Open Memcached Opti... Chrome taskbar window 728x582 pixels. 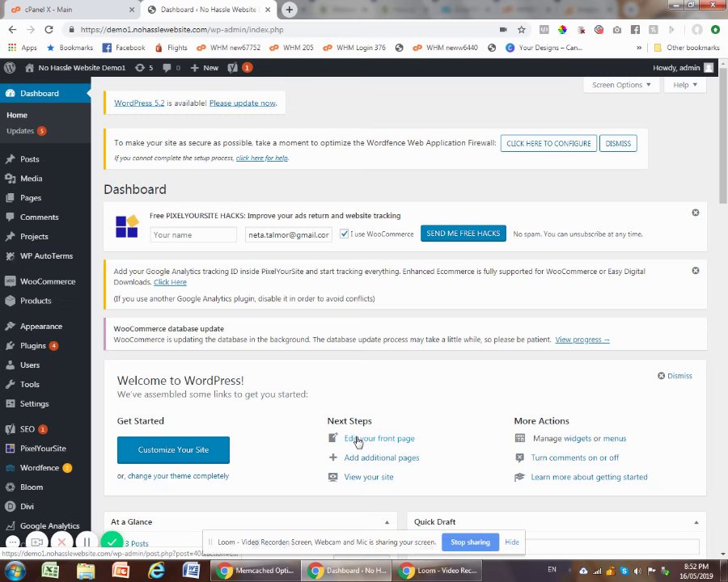pos(256,571)
